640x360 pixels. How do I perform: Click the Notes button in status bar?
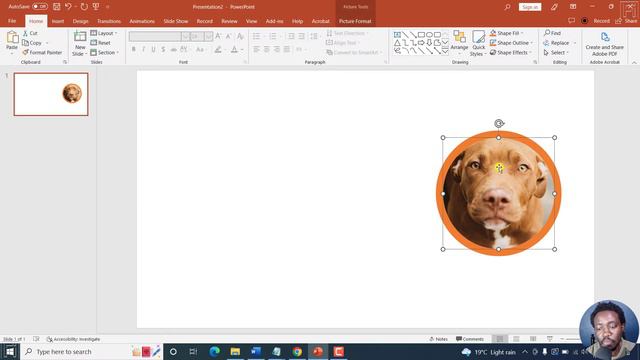click(438, 339)
